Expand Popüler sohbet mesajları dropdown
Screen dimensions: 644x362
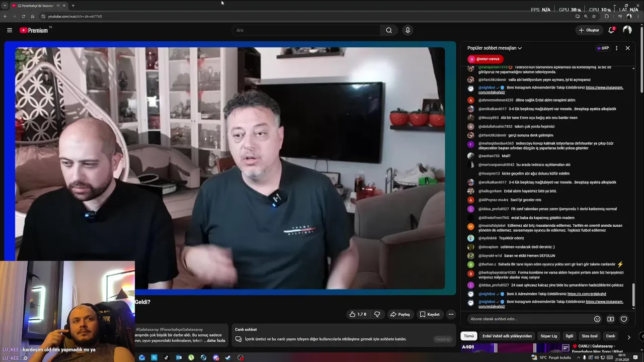(495, 48)
